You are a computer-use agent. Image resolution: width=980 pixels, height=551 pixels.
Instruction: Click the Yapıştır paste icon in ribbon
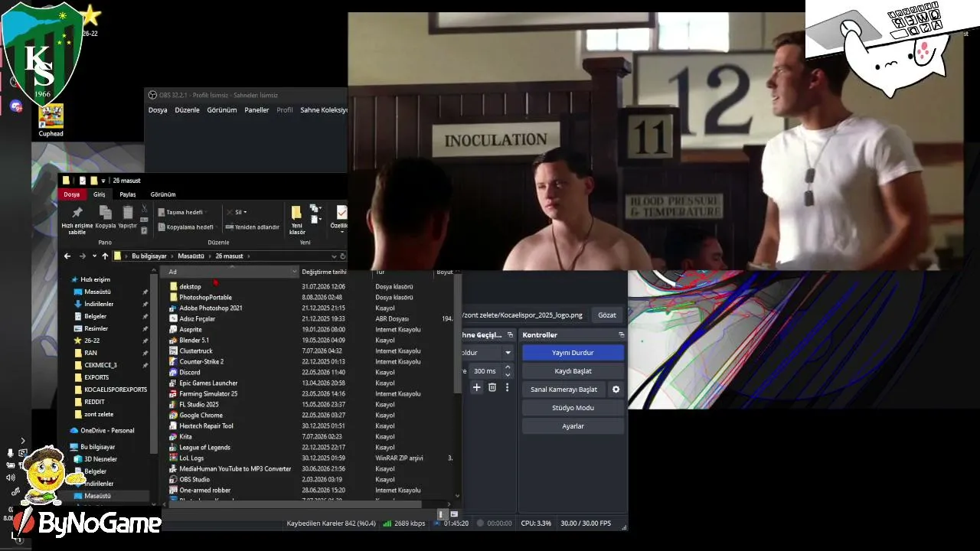click(x=128, y=213)
